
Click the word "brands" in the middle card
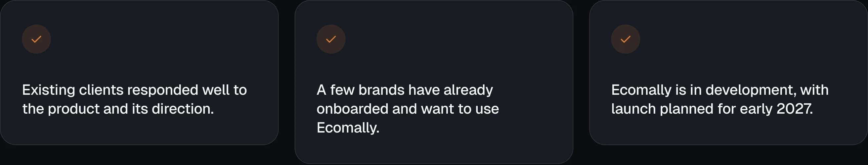[381, 90]
